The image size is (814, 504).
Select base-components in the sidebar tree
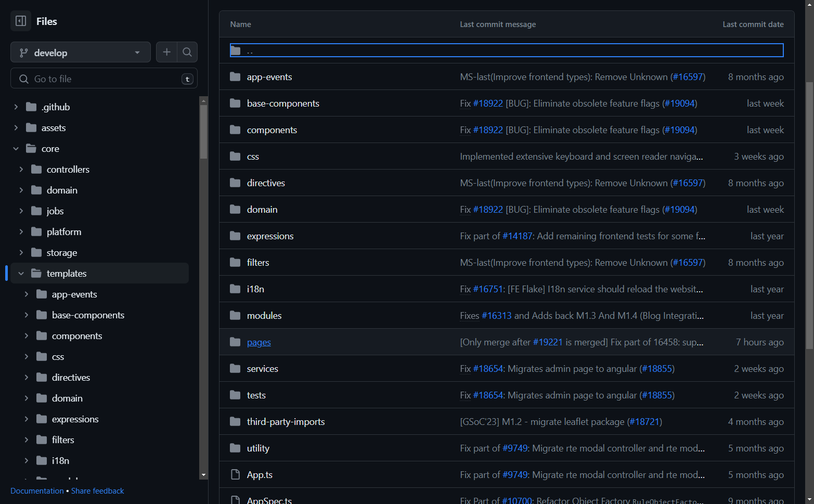point(88,315)
